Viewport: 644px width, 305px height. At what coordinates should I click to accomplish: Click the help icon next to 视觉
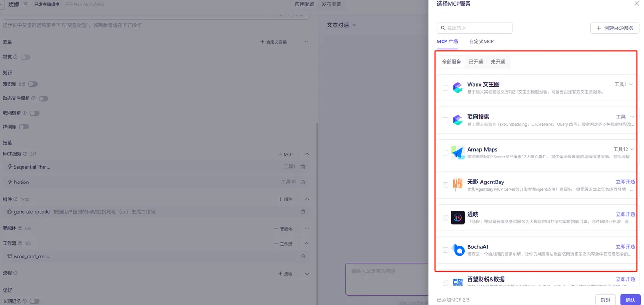tap(16, 57)
